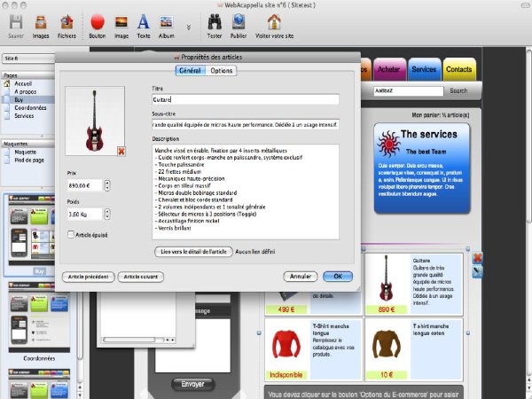
Task: Select the Services page in sidebar list
Action: tap(24, 115)
